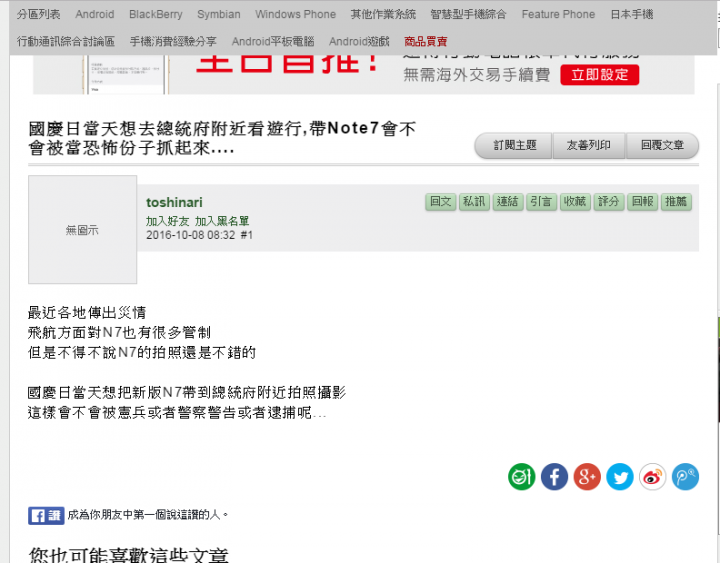Click the 友善列印 button
This screenshot has height=563, width=720.
(589, 146)
